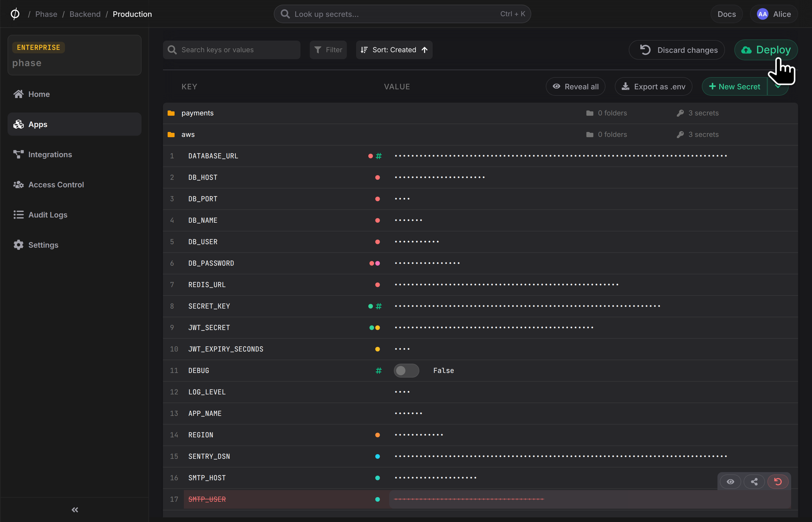
Task: Click the cyan dot on SENTRY_DSN row
Action: point(377,456)
